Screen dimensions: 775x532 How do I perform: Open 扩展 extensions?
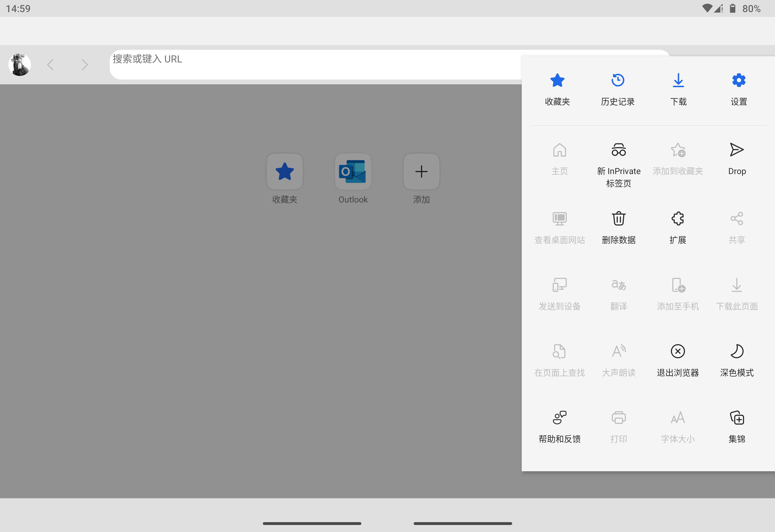coord(678,228)
